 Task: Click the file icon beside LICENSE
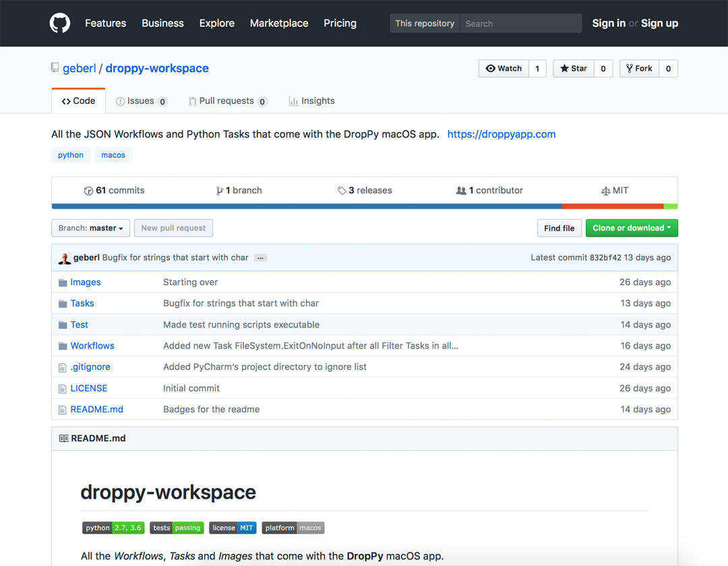[x=62, y=389]
